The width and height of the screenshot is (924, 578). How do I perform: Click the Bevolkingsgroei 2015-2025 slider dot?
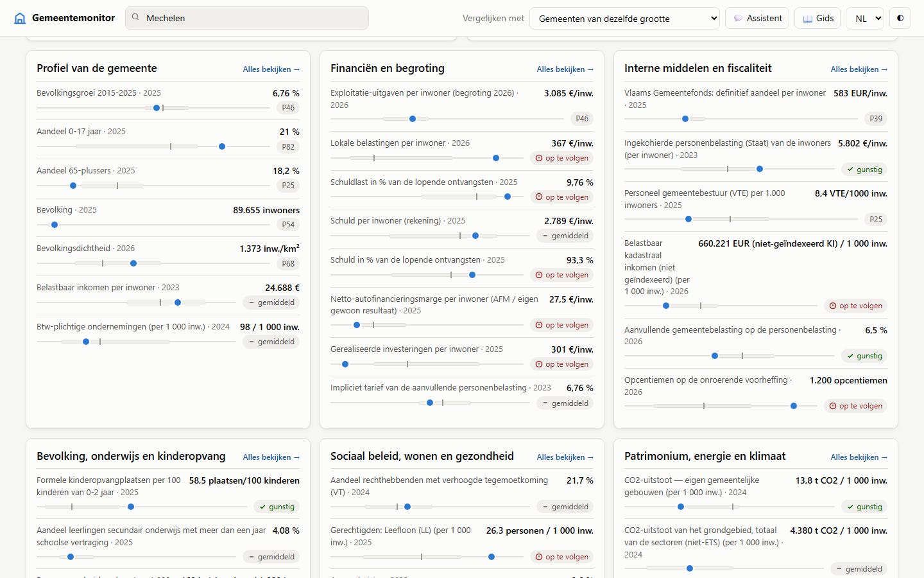click(x=157, y=108)
